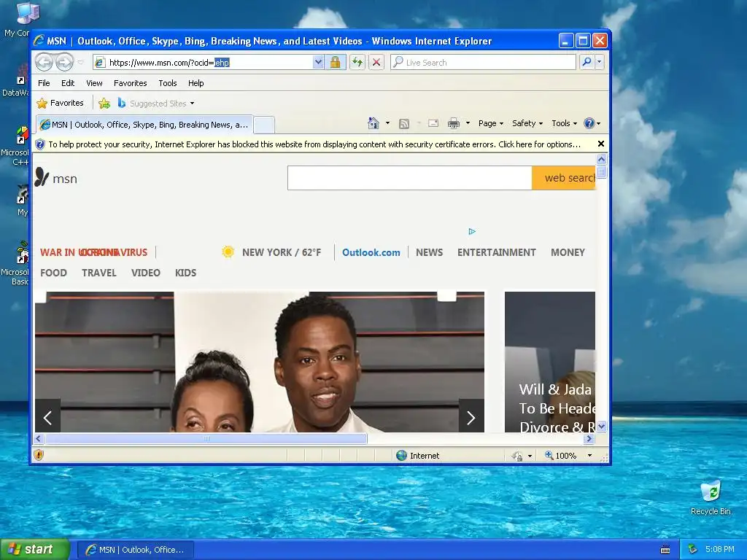Viewport: 747px width, 560px height.
Task: Expand the Print options dropdown arrow
Action: point(468,123)
